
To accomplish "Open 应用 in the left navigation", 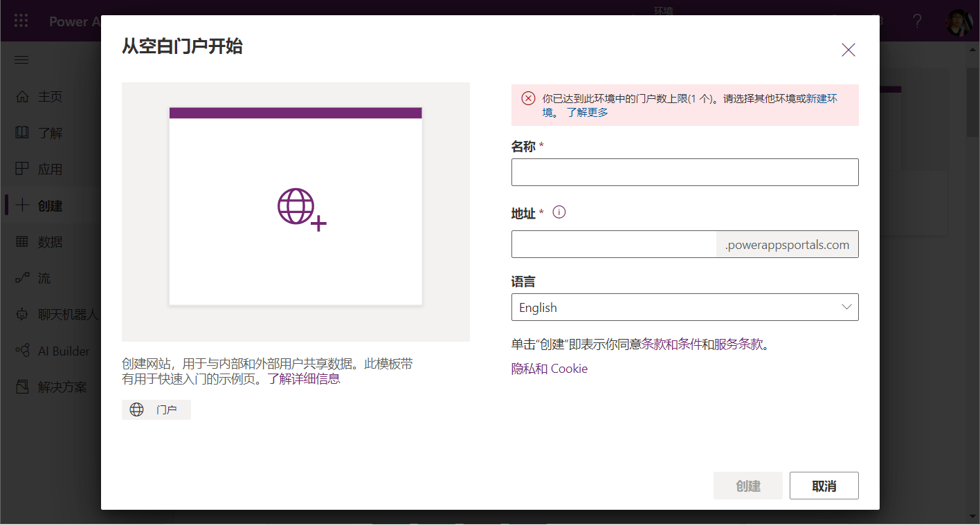I will click(51, 169).
